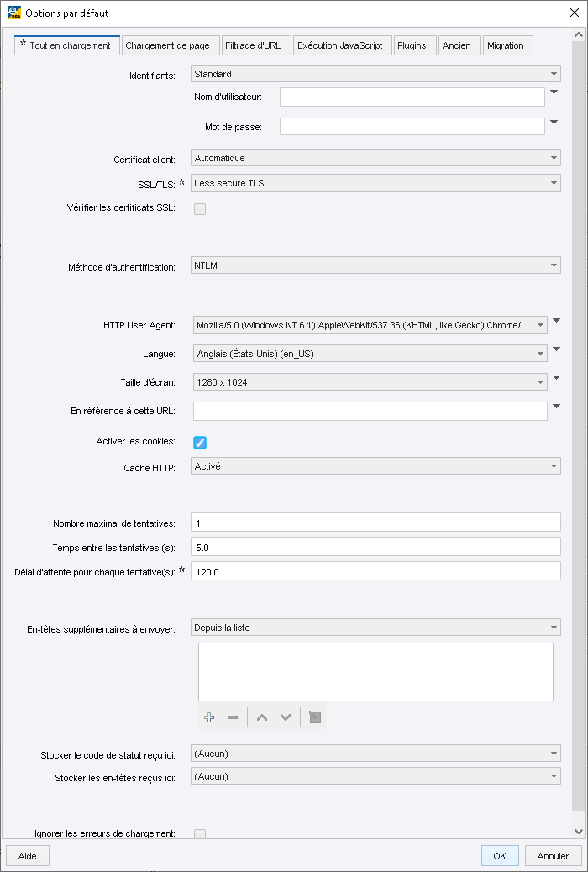Open the Exécution JavaScript tab
Screen dimensions: 588x872
pos(341,45)
